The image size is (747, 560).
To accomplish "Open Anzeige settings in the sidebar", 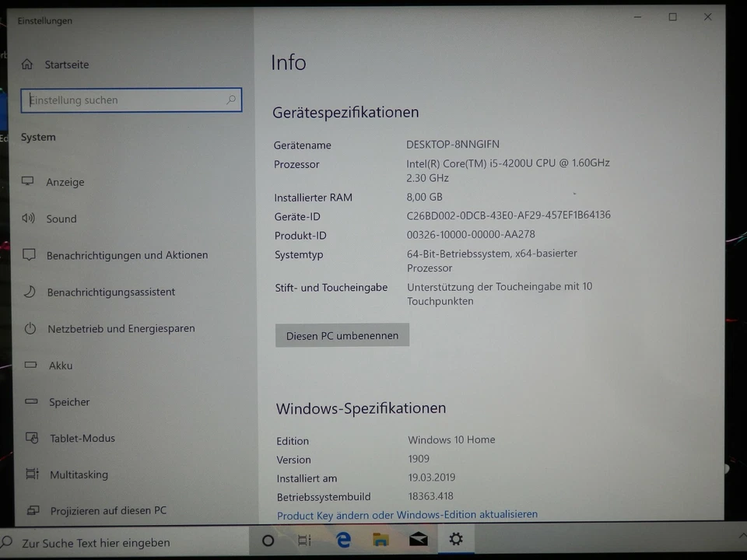I will [x=65, y=182].
